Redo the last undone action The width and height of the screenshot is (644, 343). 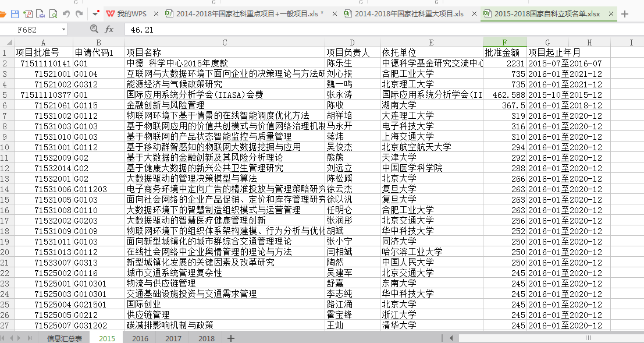[79, 14]
